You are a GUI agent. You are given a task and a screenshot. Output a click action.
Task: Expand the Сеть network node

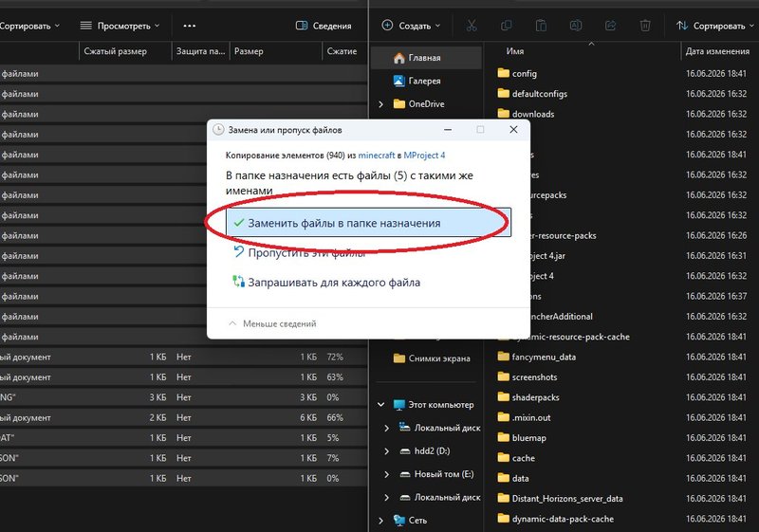[381, 521]
